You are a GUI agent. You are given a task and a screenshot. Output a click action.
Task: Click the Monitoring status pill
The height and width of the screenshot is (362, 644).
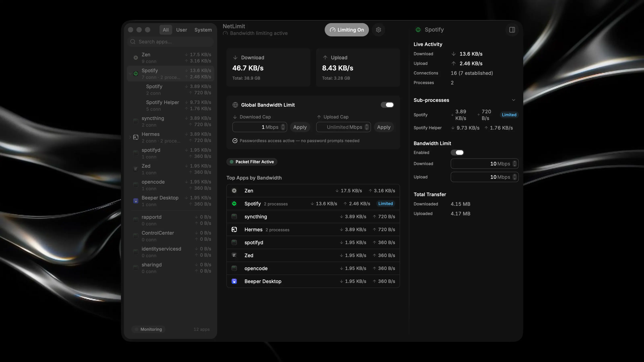pyautogui.click(x=148, y=329)
